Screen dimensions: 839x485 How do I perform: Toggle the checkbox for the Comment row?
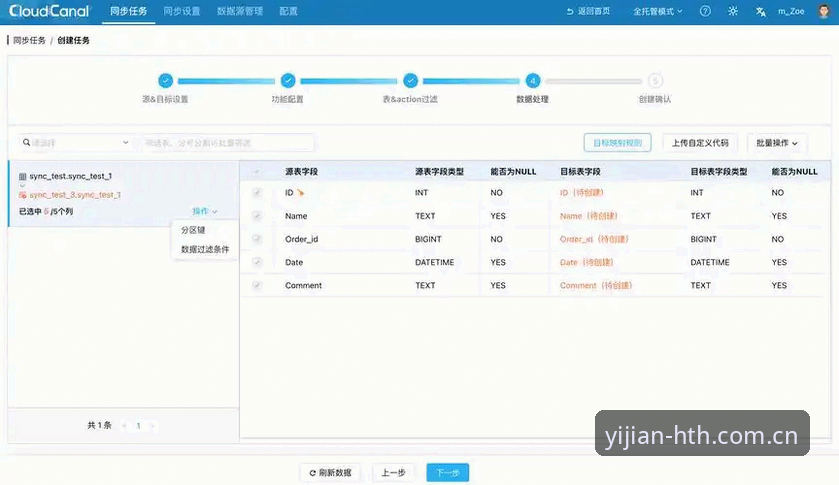pyautogui.click(x=257, y=285)
